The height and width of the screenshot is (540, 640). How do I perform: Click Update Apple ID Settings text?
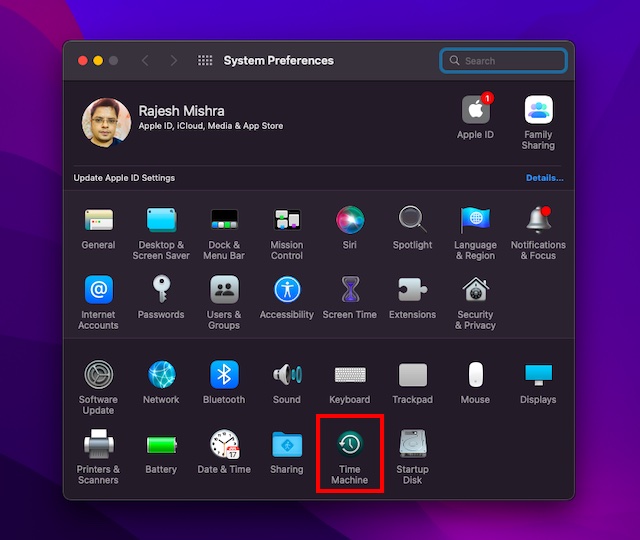[124, 178]
